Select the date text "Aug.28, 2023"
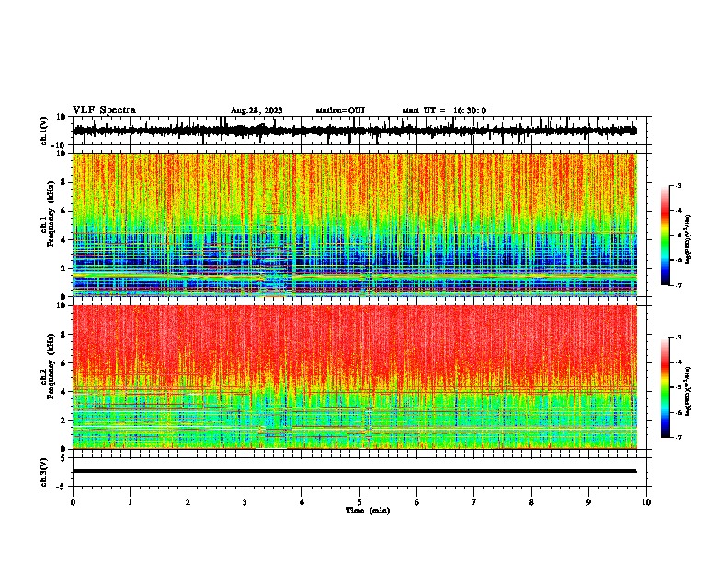 256,110
